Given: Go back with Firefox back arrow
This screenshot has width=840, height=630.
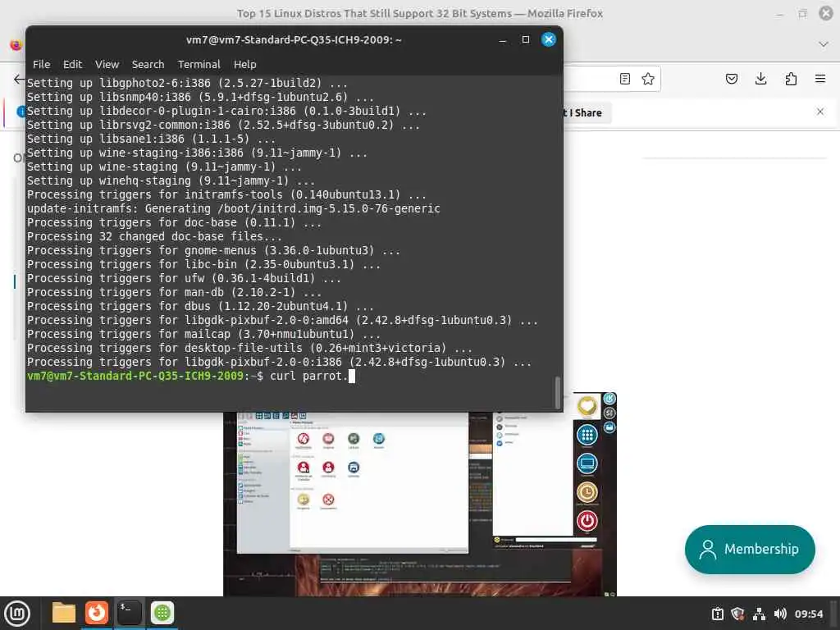Looking at the screenshot, I should coord(19,80).
